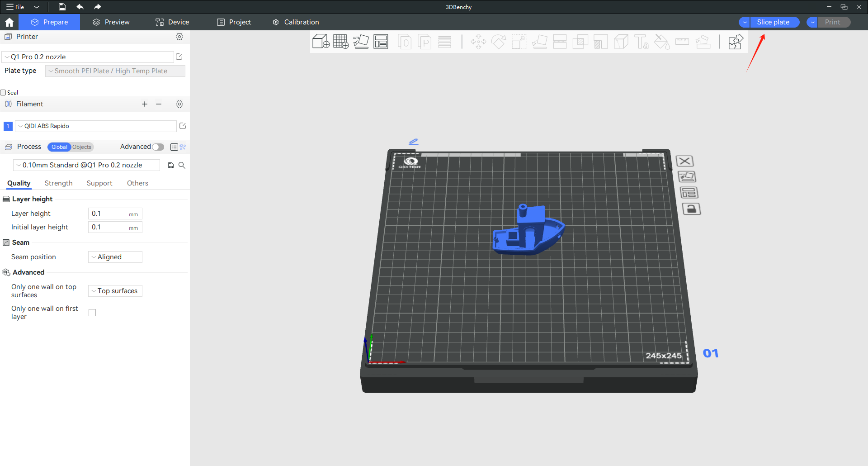This screenshot has height=466, width=868.
Task: Switch process scope to Objects
Action: tap(82, 147)
